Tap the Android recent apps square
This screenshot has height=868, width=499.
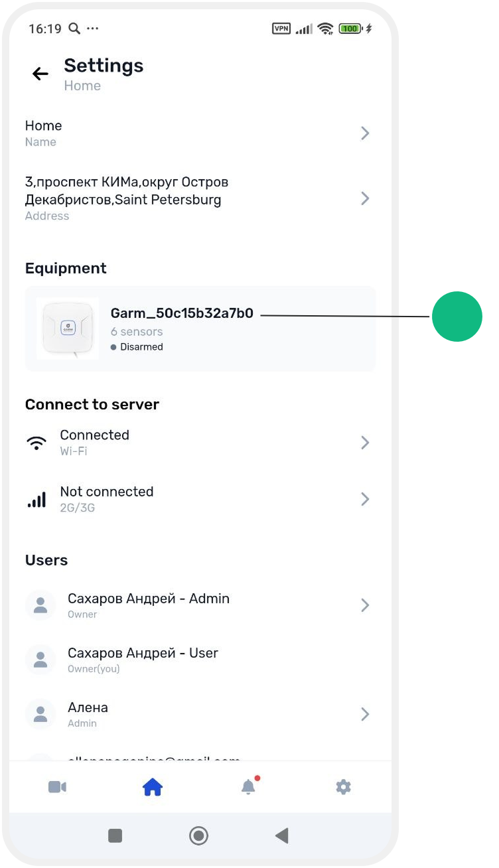point(115,835)
